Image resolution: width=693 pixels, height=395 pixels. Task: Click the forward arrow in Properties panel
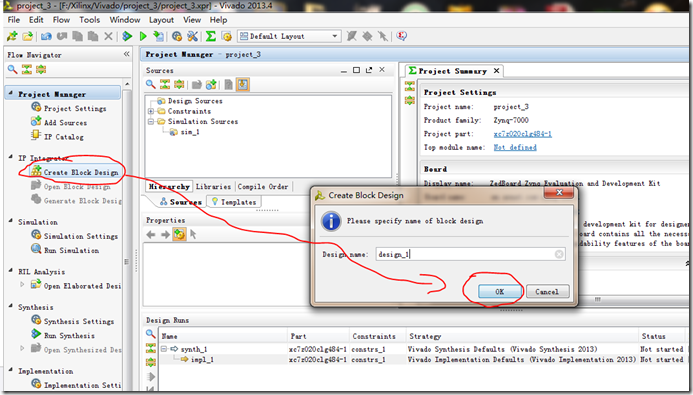[x=165, y=235]
